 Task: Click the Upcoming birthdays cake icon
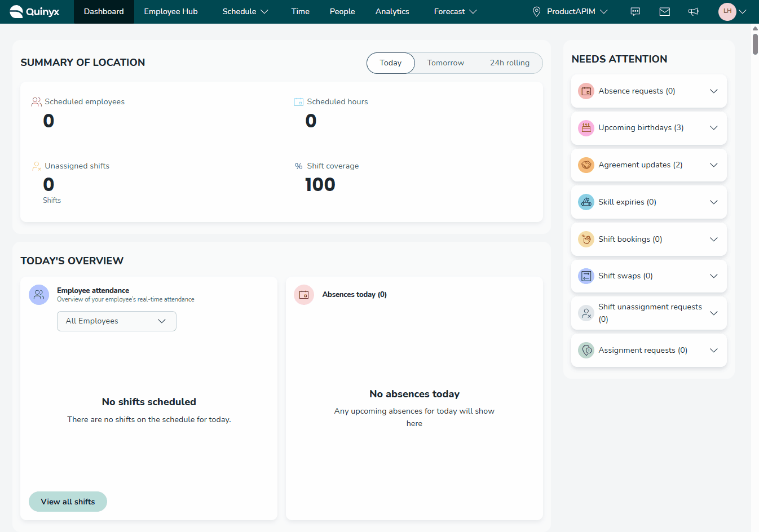coord(586,128)
